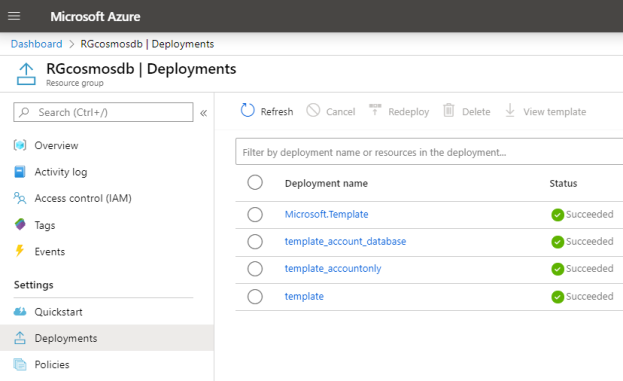Click the RGcosmosdb | Deployments breadcrumb text
Image resolution: width=623 pixels, height=381 pixels.
pyautogui.click(x=147, y=44)
